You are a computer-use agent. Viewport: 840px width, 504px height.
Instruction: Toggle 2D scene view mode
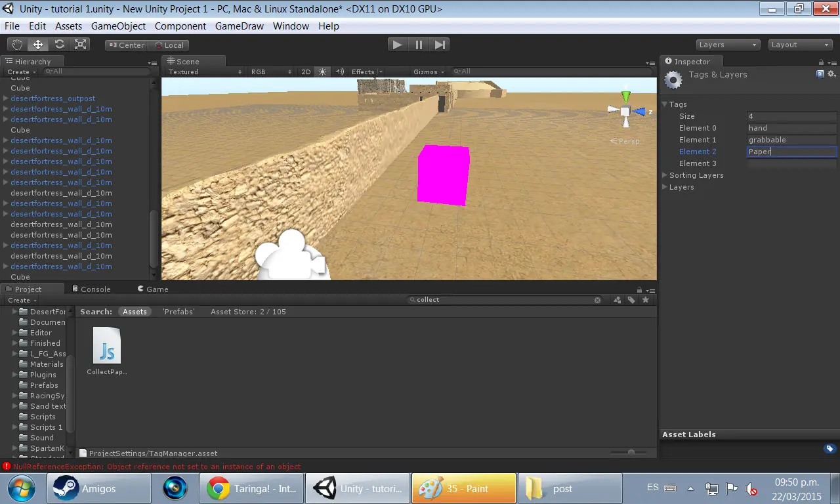pos(306,72)
